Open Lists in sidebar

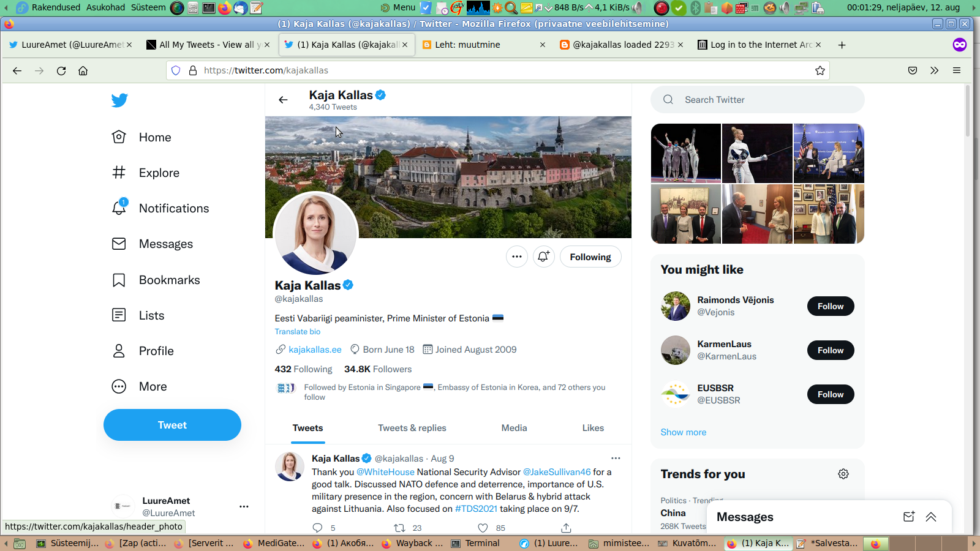click(x=138, y=315)
